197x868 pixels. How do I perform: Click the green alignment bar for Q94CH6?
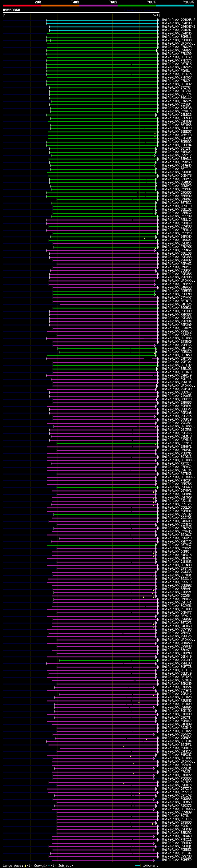point(103,33)
